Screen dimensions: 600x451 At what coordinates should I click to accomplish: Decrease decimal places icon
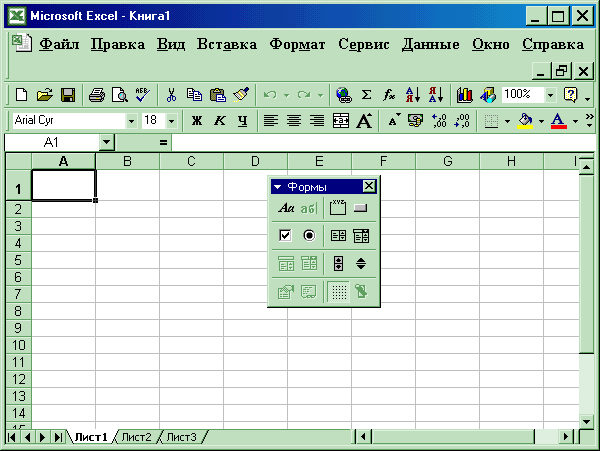click(462, 121)
